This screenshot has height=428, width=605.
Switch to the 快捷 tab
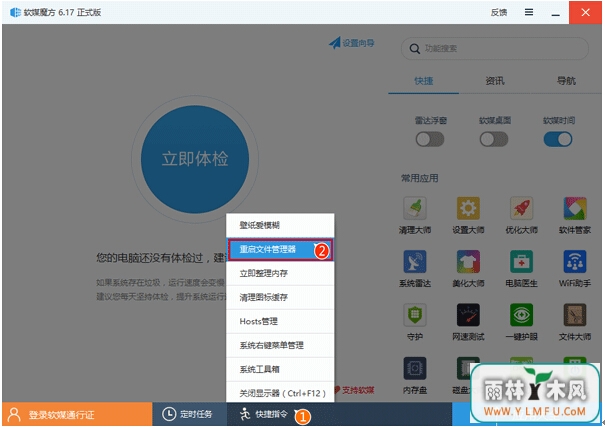point(424,81)
